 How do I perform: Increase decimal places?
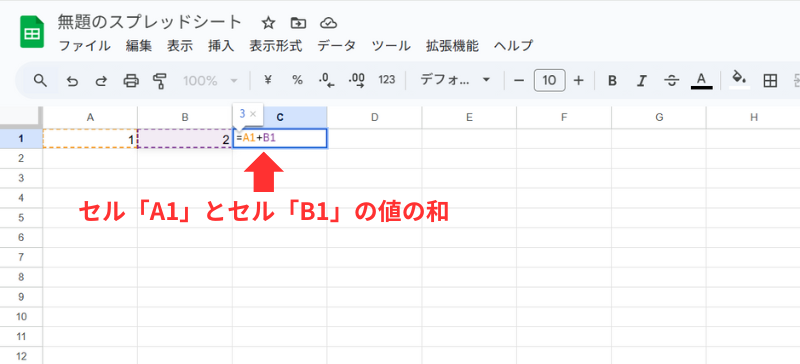point(357,81)
